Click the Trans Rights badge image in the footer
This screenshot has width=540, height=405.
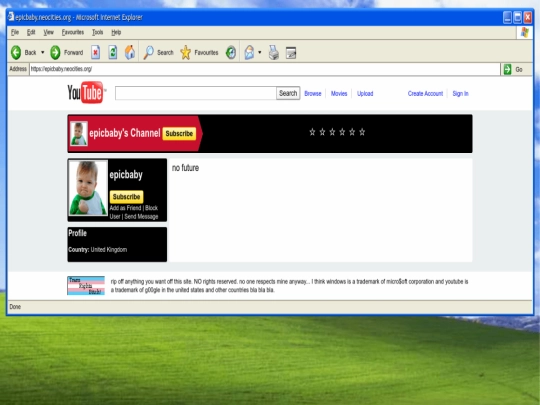pos(86,285)
